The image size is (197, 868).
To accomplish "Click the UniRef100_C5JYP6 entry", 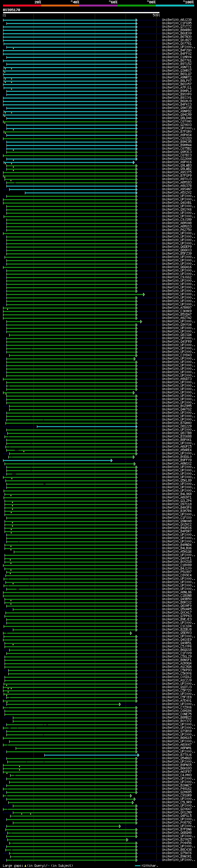I will click(x=177, y=646).
